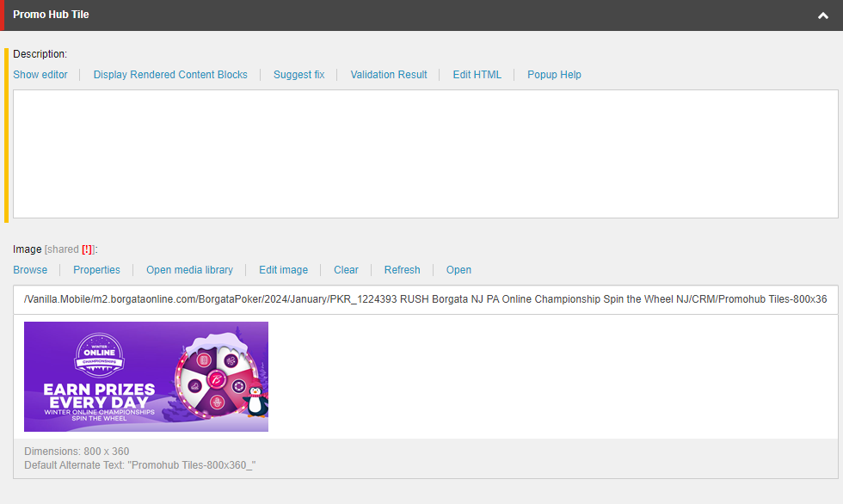Refresh the image field
The image size is (843, 504).
tap(403, 270)
